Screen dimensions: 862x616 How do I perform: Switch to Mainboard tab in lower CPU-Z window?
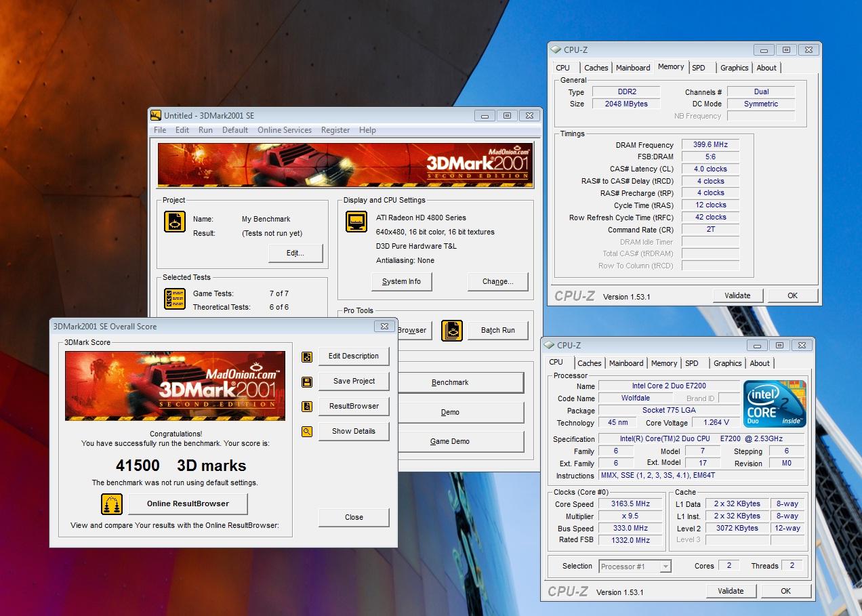click(x=626, y=363)
